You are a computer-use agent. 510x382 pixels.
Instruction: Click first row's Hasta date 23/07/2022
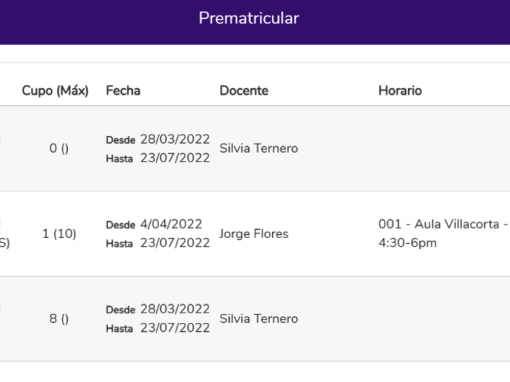[175, 158]
